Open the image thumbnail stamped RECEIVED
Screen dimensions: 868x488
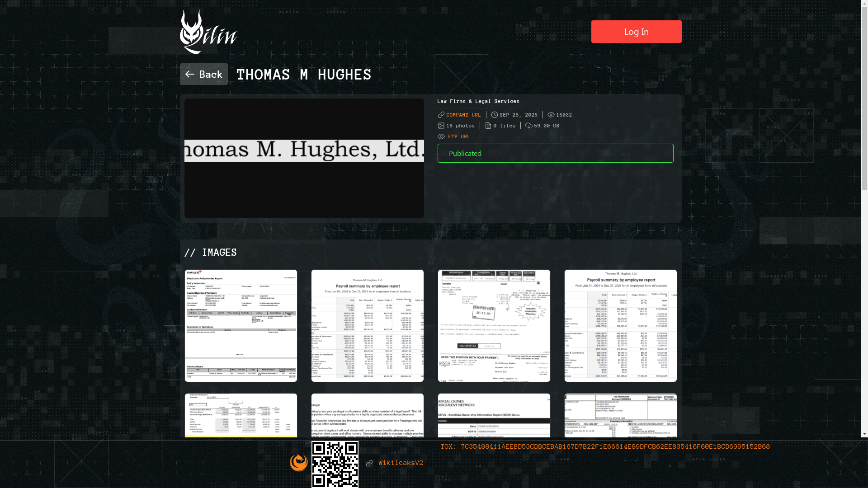coord(494,326)
